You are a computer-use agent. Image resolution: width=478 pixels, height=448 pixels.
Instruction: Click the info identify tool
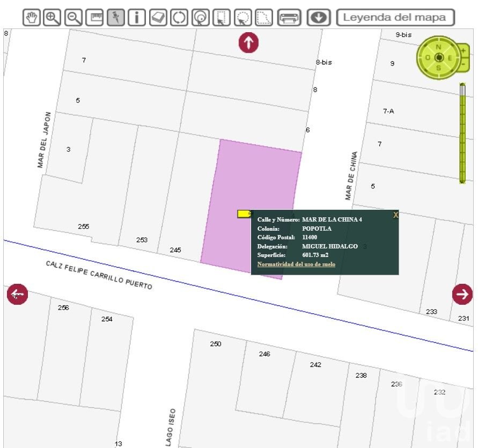pos(137,18)
